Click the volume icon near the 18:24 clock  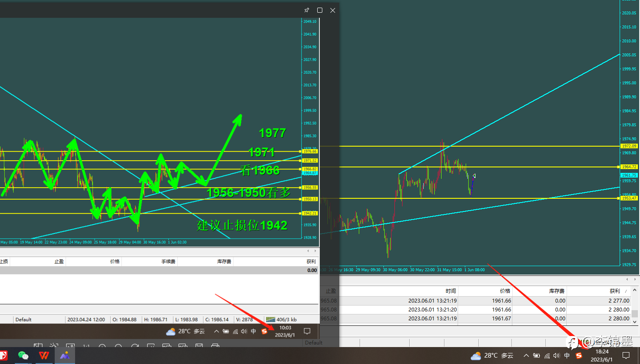coord(556,356)
